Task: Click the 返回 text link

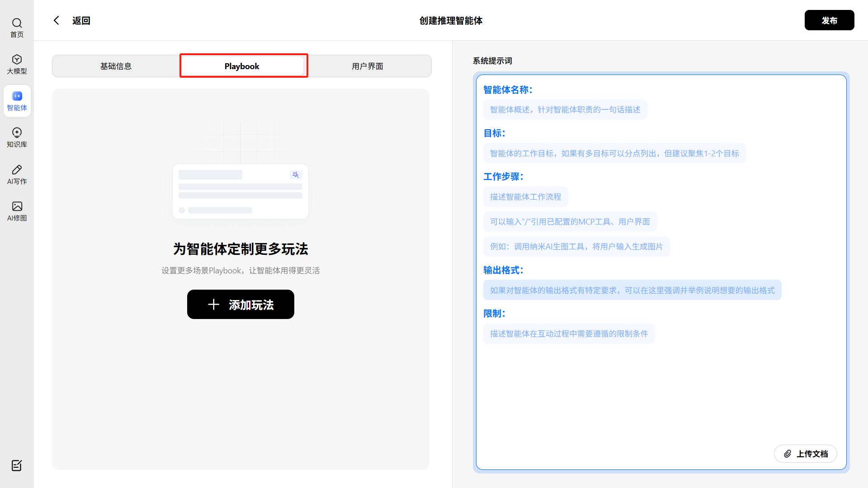Action: 81,20
